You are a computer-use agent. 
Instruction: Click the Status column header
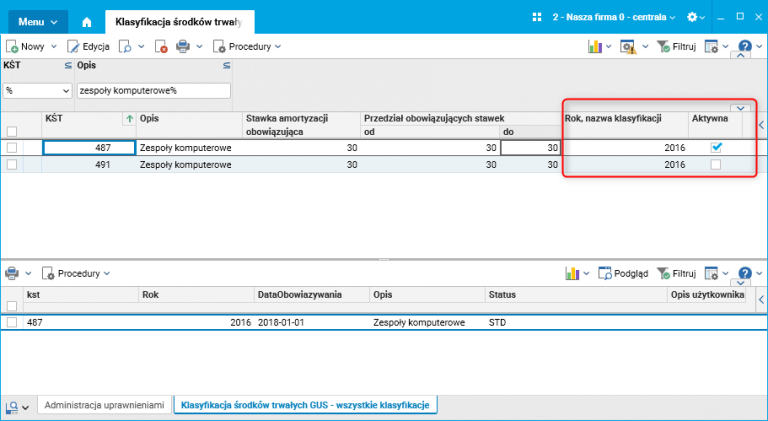[x=576, y=295]
